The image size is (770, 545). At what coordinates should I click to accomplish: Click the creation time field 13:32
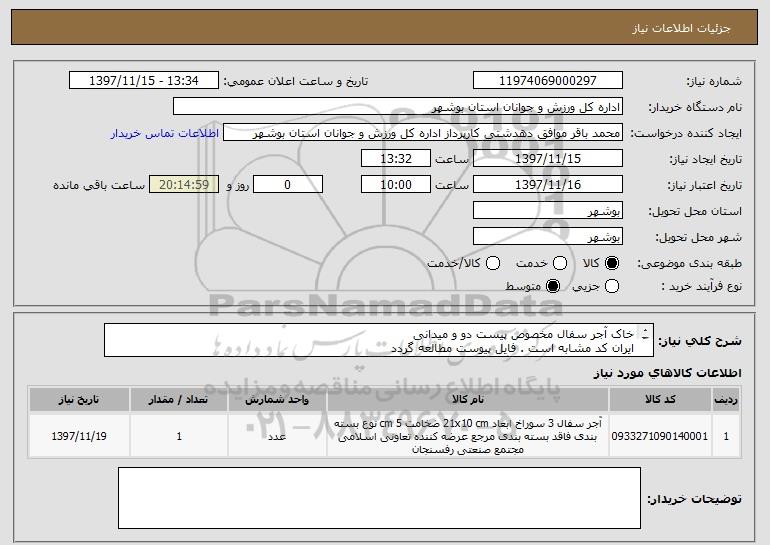point(396,159)
